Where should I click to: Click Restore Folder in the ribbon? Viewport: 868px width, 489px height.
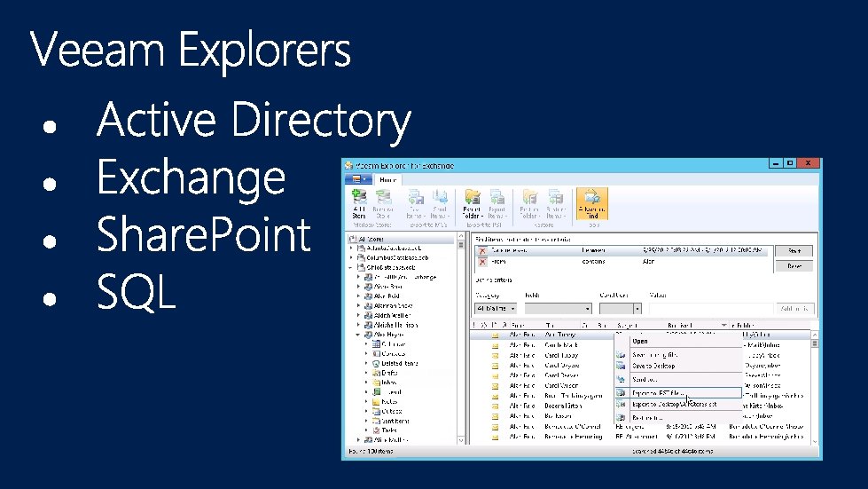coord(530,204)
